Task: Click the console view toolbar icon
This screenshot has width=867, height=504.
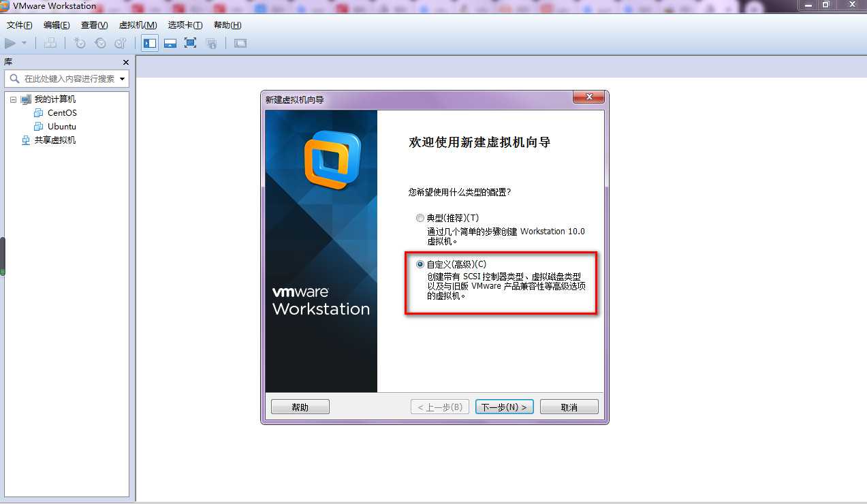Action: click(240, 43)
